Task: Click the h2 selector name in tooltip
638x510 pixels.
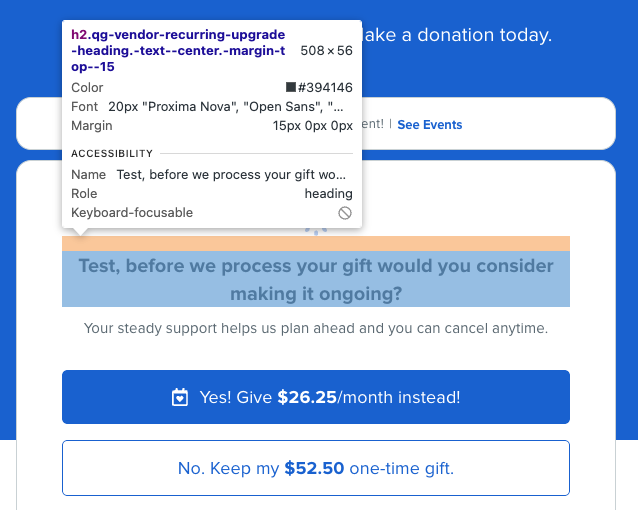Action: coord(178,50)
